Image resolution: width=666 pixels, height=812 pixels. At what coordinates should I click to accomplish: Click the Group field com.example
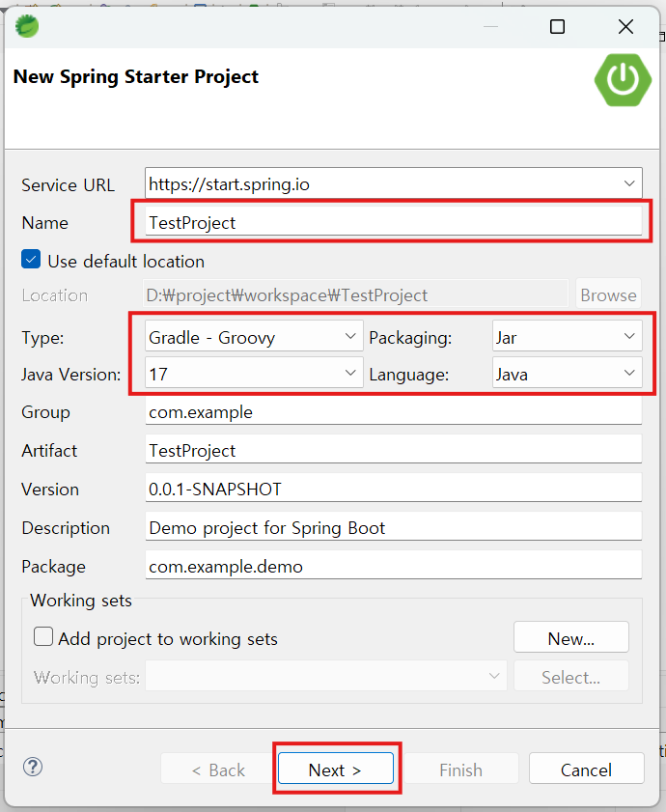pyautogui.click(x=394, y=411)
